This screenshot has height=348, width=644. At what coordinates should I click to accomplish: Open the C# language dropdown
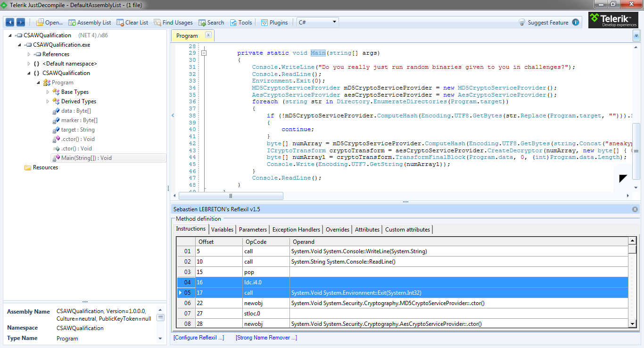(x=318, y=22)
